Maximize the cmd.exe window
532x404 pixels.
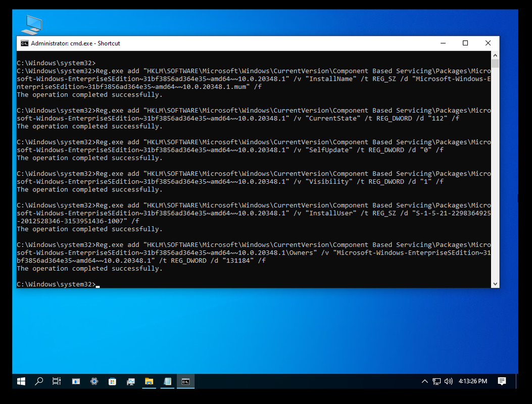tap(465, 43)
